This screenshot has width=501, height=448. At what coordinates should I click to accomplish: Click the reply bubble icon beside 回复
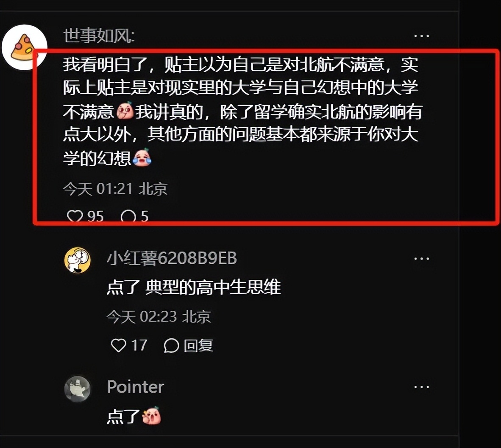click(171, 345)
